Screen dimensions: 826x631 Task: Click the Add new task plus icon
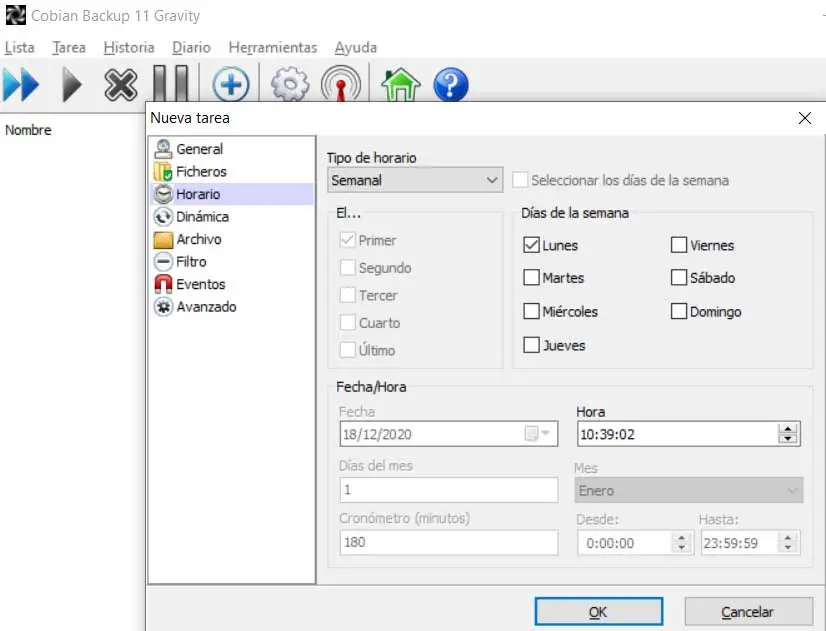(x=231, y=84)
